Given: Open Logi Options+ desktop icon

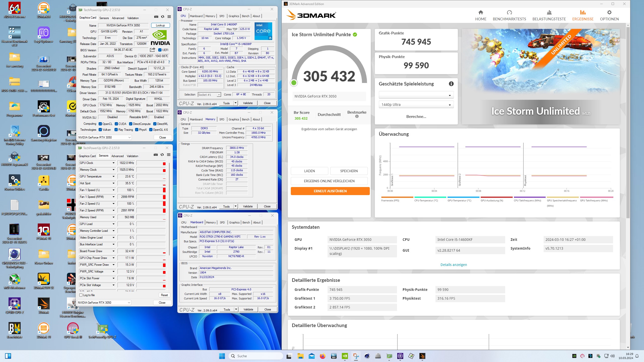Looking at the screenshot, I should pyautogui.click(x=44, y=35).
